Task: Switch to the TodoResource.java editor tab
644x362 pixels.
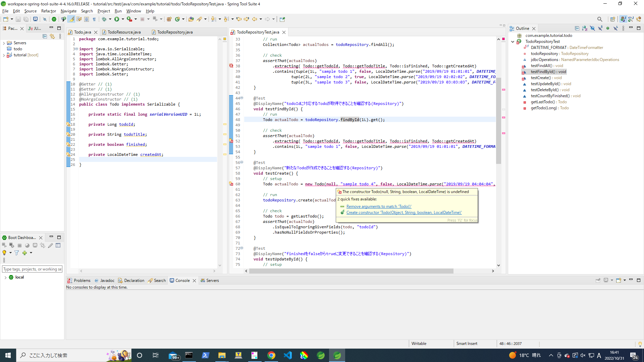Action: point(124,32)
